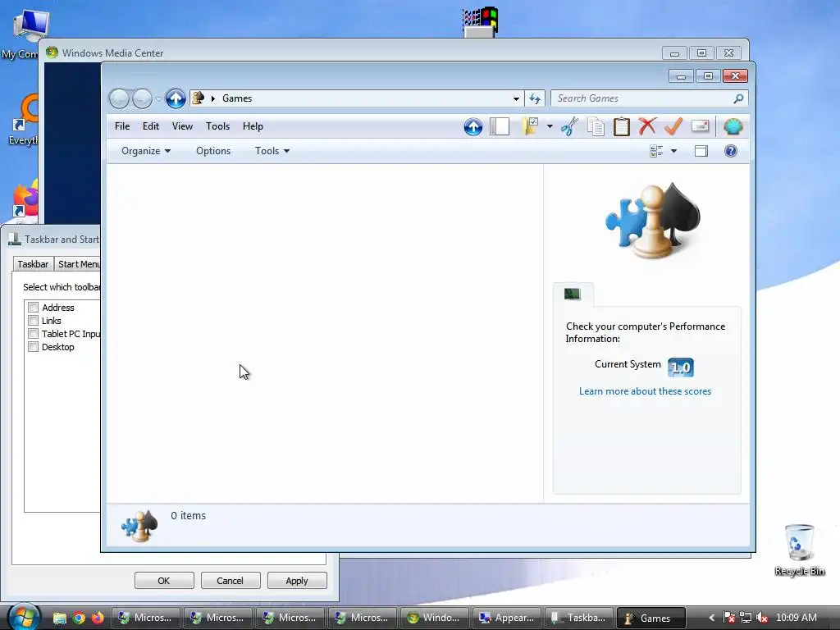The width and height of the screenshot is (840, 630).
Task: Open the Help menu
Action: point(253,126)
